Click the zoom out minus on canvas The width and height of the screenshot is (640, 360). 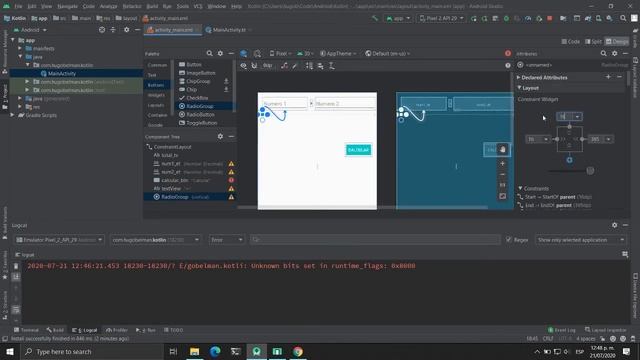[502, 174]
